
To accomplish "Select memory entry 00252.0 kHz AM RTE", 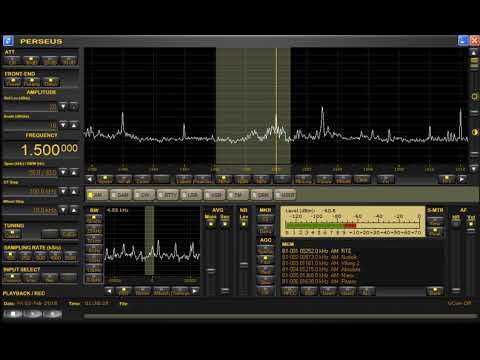I will tap(317, 251).
